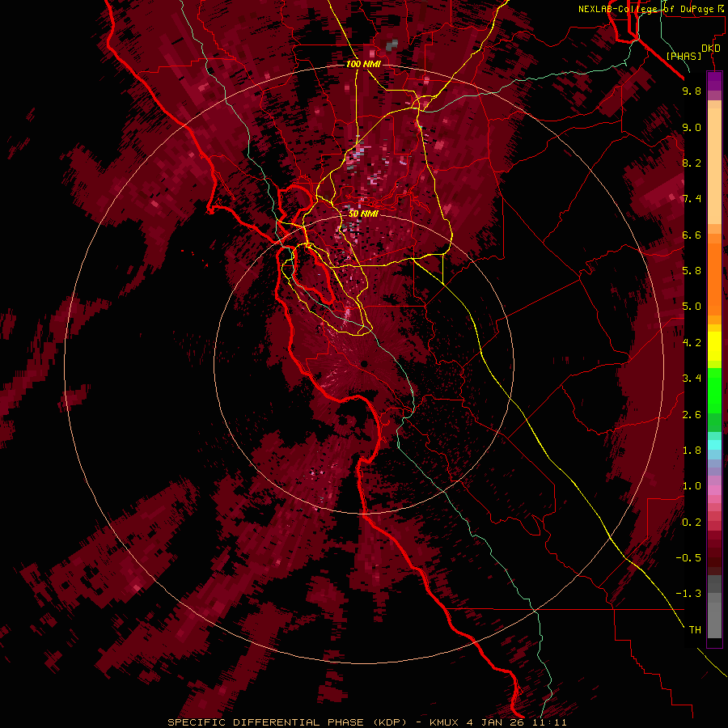Pick the gray segment at the color bar bottom
This screenshot has width=728, height=728.
pyautogui.click(x=714, y=608)
